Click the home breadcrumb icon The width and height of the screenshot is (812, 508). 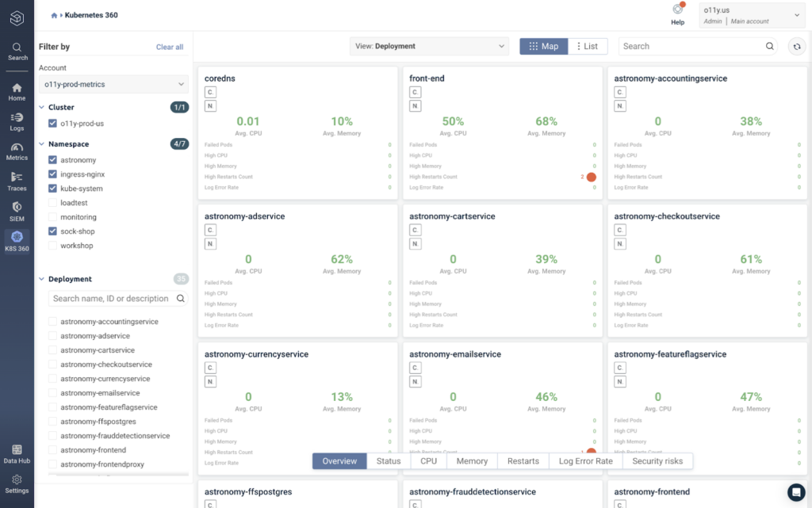(x=54, y=16)
